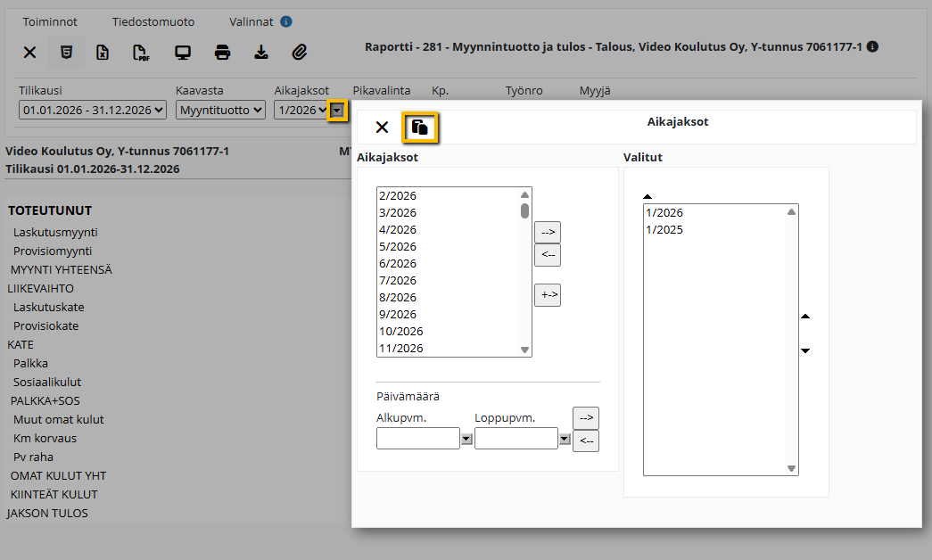The height and width of the screenshot is (560, 932).
Task: Click the download icon in toolbar
Action: click(x=261, y=53)
